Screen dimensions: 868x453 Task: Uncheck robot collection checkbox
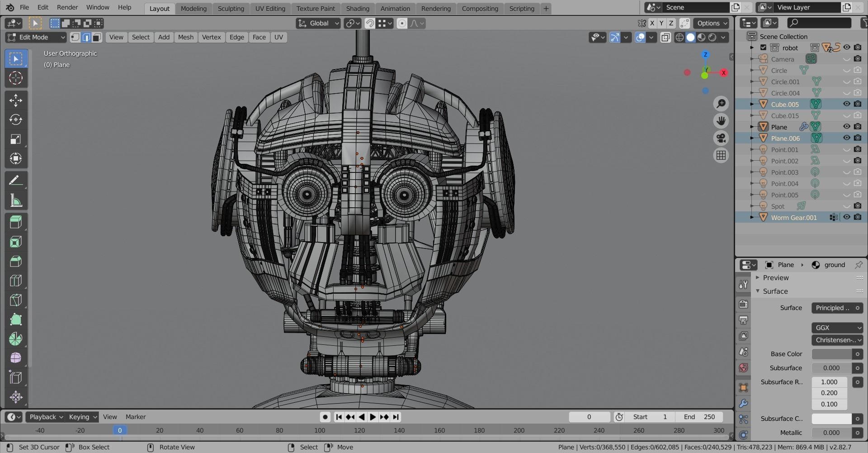pyautogui.click(x=764, y=48)
